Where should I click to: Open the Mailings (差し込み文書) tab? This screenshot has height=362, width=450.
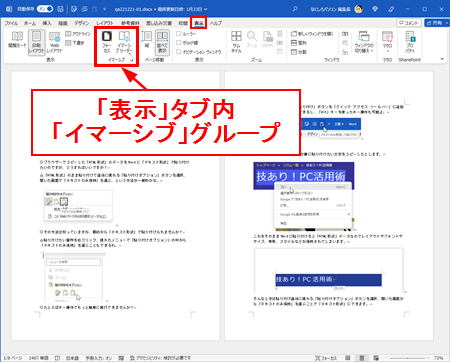pyautogui.click(x=159, y=23)
